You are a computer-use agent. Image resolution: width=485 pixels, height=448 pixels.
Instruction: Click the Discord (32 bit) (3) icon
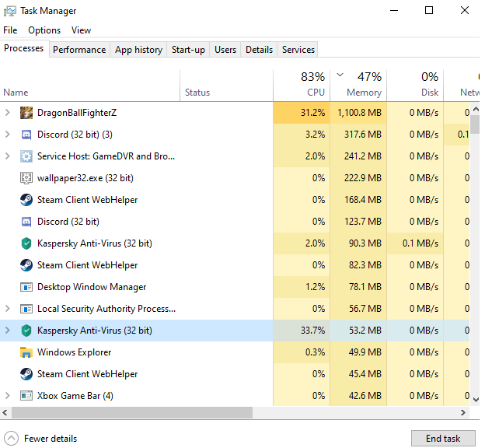(26, 135)
